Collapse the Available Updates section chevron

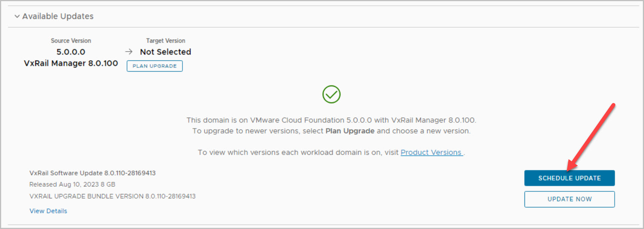click(x=17, y=17)
